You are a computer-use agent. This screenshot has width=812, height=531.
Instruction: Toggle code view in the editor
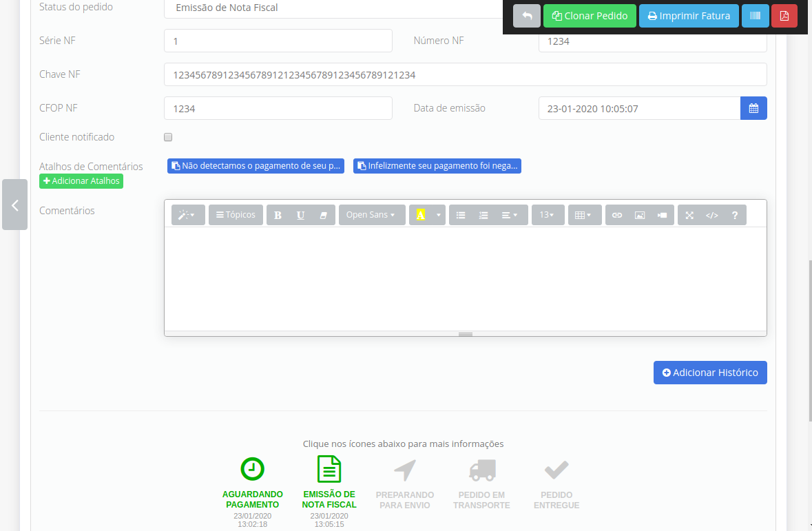711,215
